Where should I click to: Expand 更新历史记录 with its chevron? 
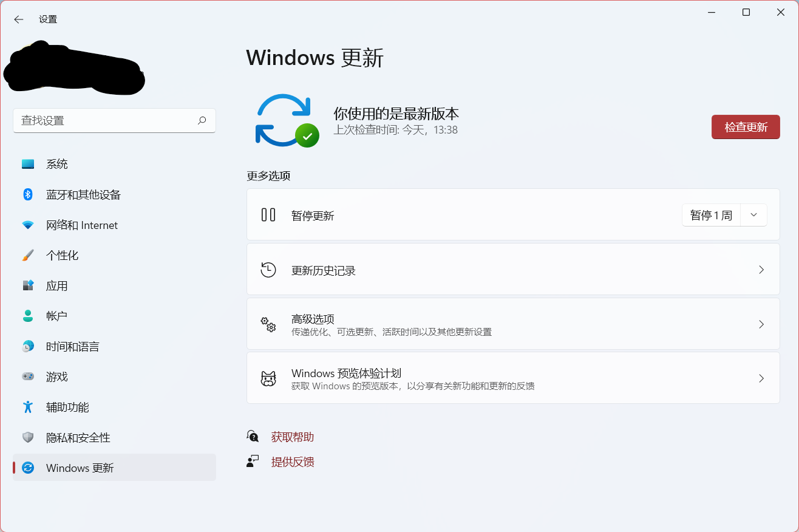[x=761, y=269]
